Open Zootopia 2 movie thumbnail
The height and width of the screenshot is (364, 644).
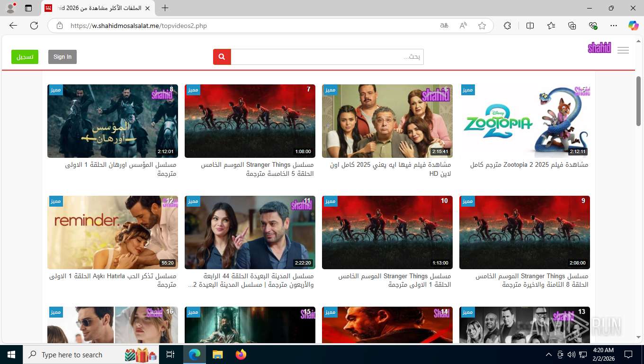525,121
